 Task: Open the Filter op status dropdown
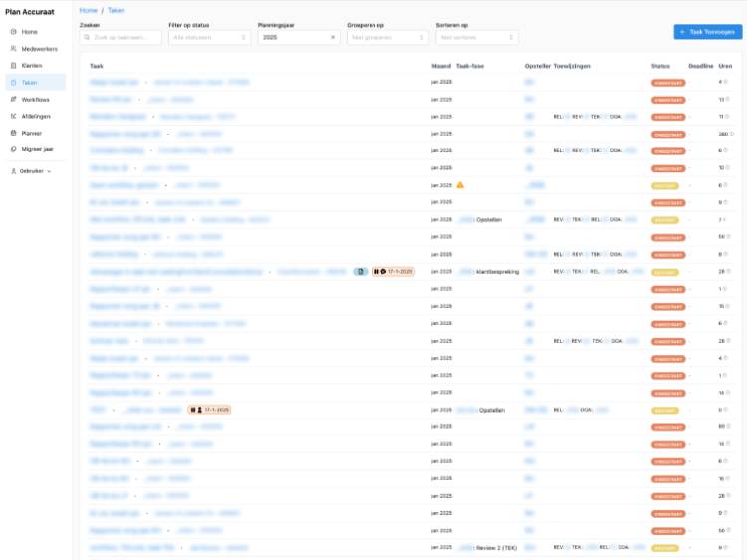(x=209, y=37)
